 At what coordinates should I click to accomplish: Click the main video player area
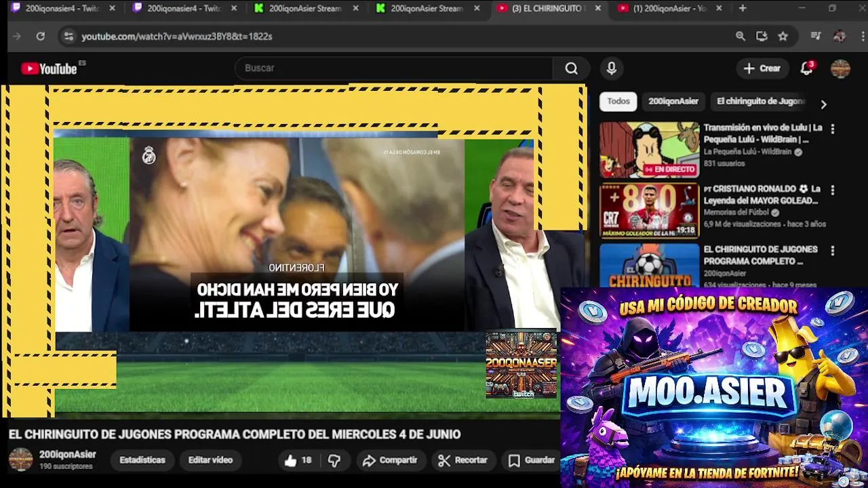click(x=293, y=251)
